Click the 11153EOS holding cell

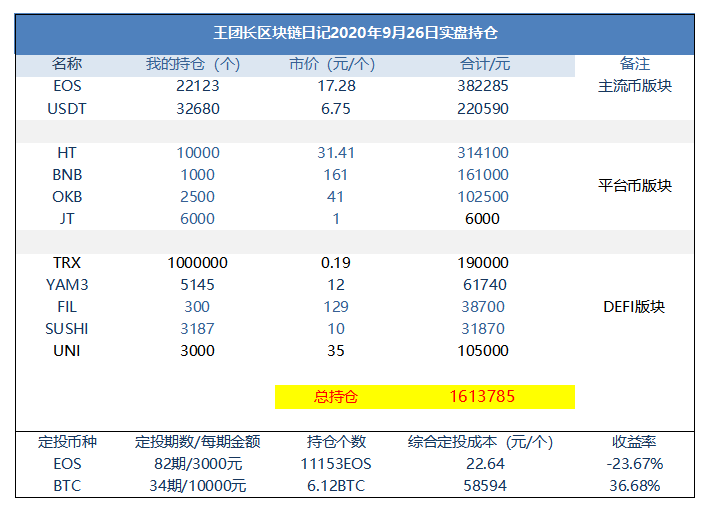pyautogui.click(x=336, y=464)
